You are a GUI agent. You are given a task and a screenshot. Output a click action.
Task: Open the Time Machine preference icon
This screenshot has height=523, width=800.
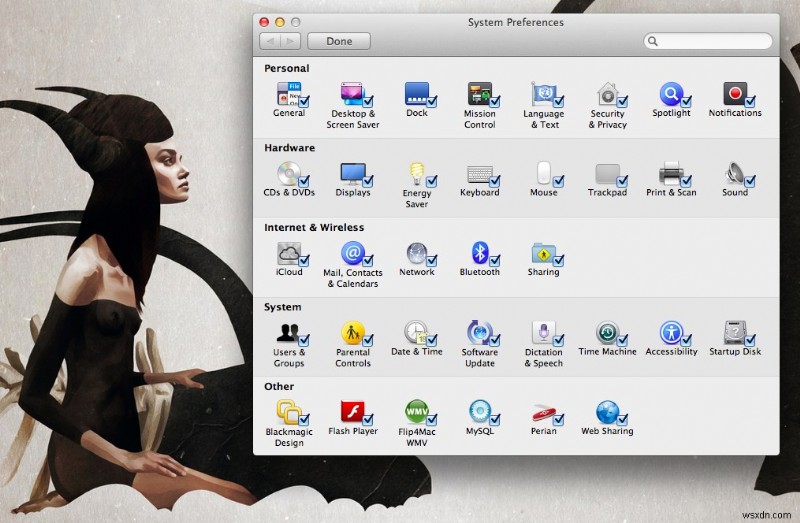607,333
